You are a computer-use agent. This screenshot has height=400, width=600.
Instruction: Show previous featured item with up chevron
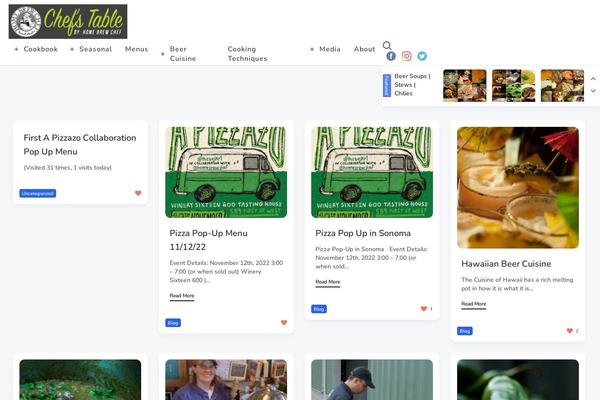click(593, 78)
